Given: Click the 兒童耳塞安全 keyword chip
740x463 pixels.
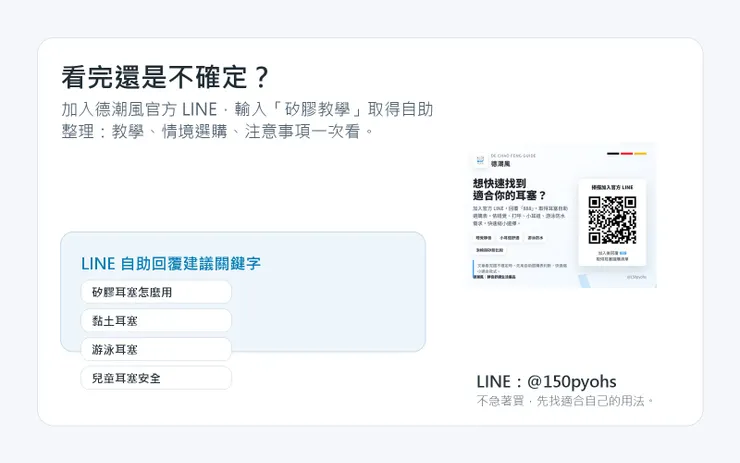Looking at the screenshot, I should [156, 378].
